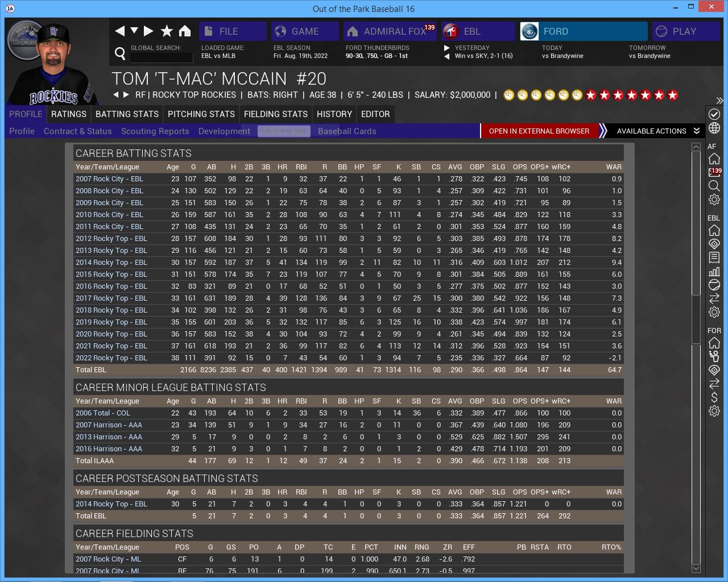Switch to the BATTING STATS tab
The height and width of the screenshot is (582, 728).
[x=127, y=114]
